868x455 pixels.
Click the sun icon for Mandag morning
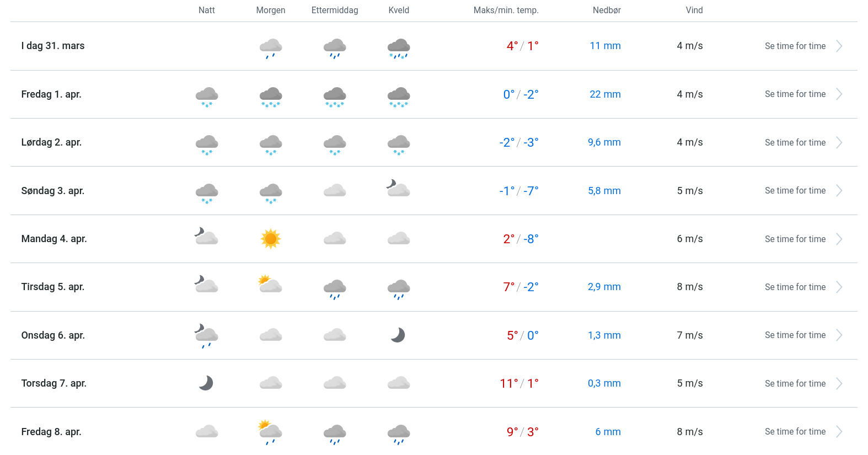tap(270, 239)
